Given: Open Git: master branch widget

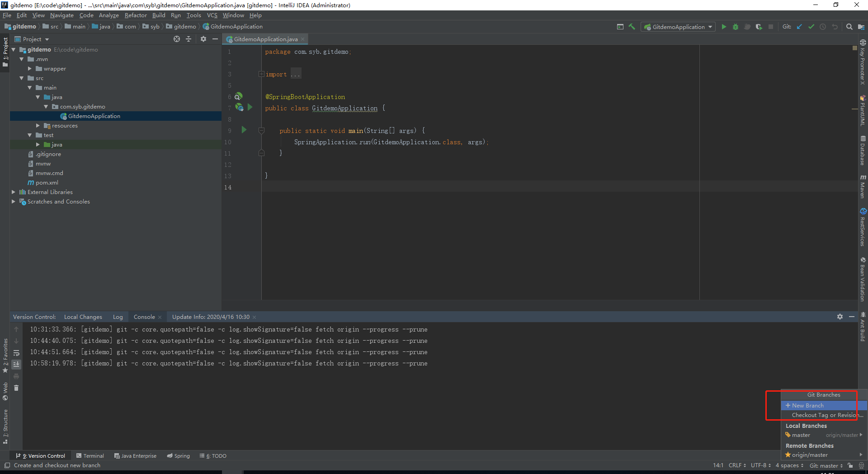Looking at the screenshot, I should 826,465.
